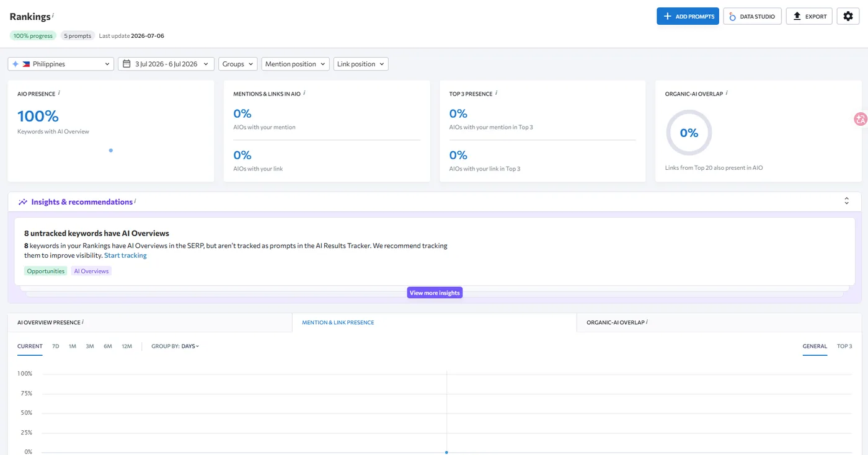Click the AIO Presence sparkline dot
The image size is (868, 455).
coord(111,150)
